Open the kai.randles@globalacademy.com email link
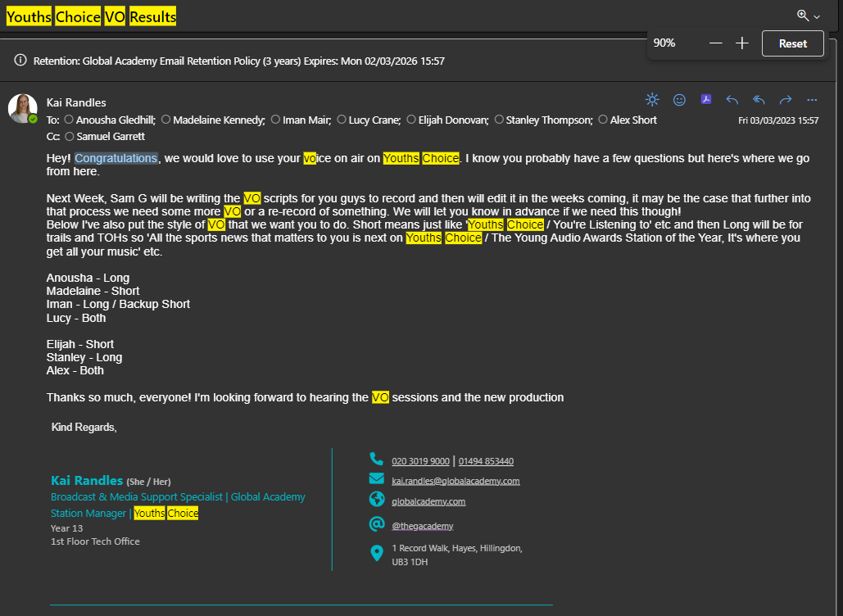This screenshot has height=616, width=843. click(x=455, y=481)
